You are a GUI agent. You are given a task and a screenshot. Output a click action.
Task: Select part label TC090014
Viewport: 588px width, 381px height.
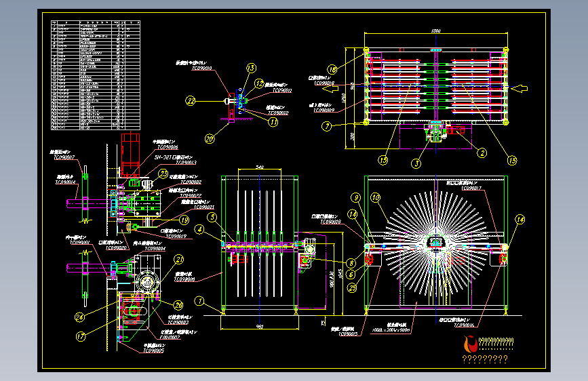(x=65, y=182)
